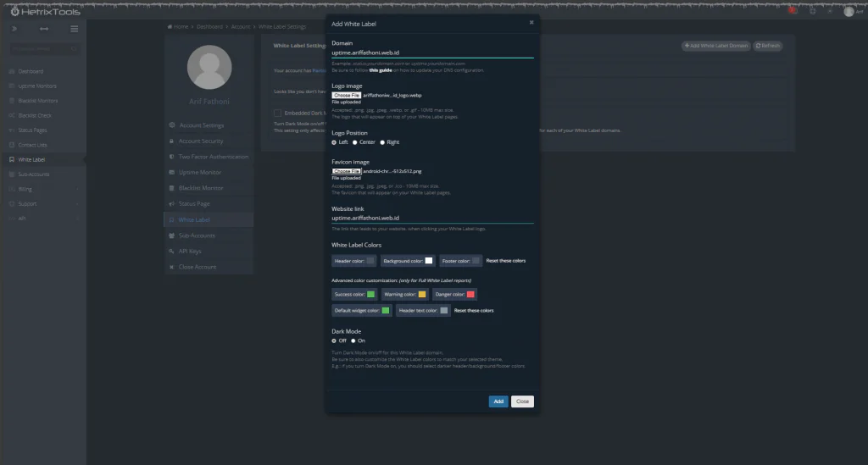This screenshot has width=868, height=465.
Task: Close the Add White Label dialog with X
Action: click(531, 23)
